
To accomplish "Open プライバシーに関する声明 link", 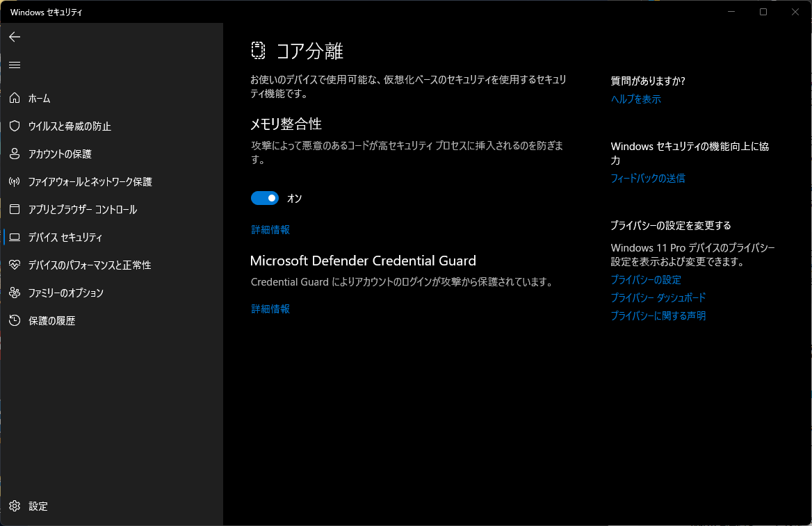I will (658, 315).
